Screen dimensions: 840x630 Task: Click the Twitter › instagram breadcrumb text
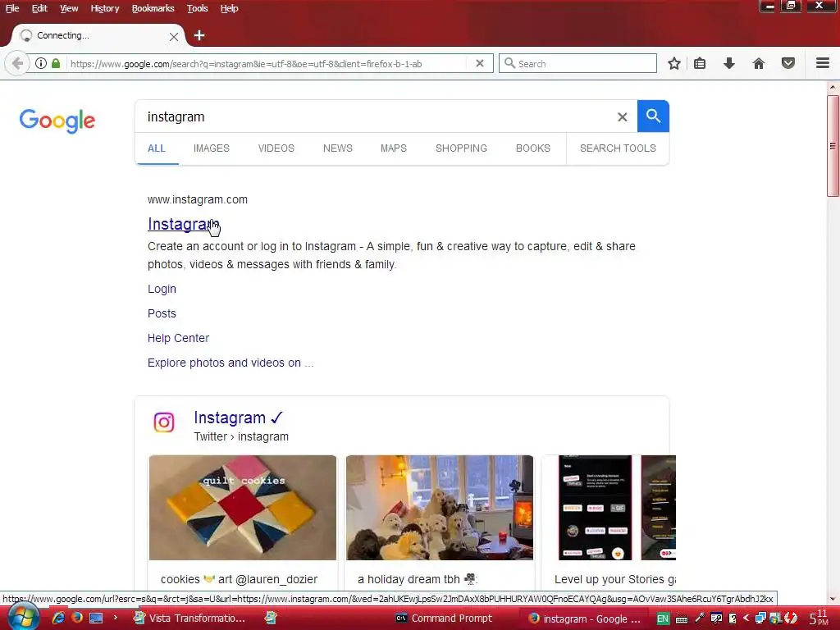pos(241,436)
